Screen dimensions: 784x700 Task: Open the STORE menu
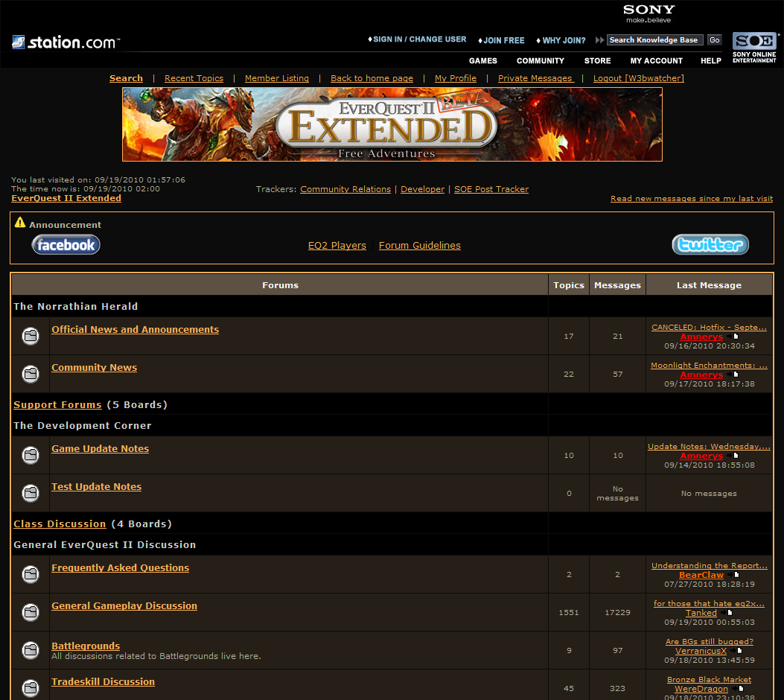[x=597, y=60]
